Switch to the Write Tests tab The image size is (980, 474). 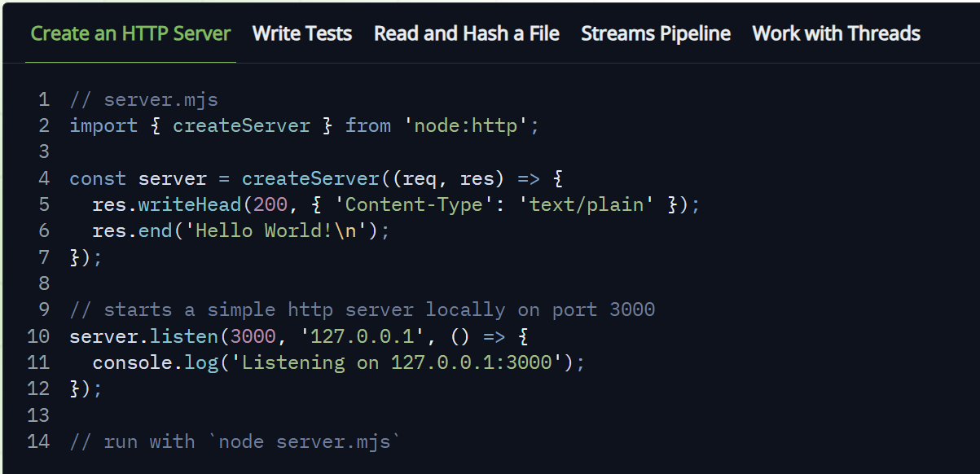(301, 33)
